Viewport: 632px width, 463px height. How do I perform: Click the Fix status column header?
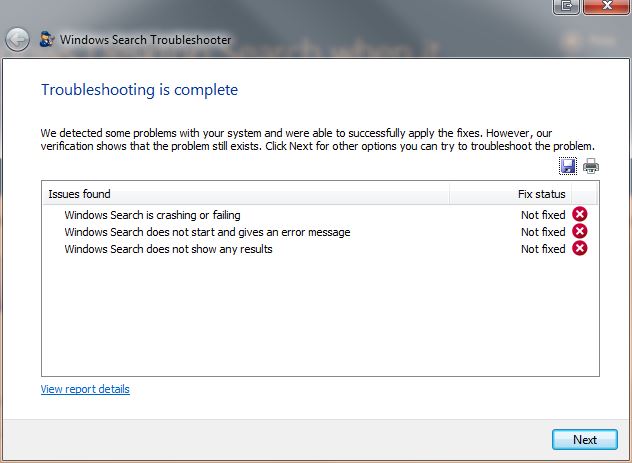[x=510, y=194]
